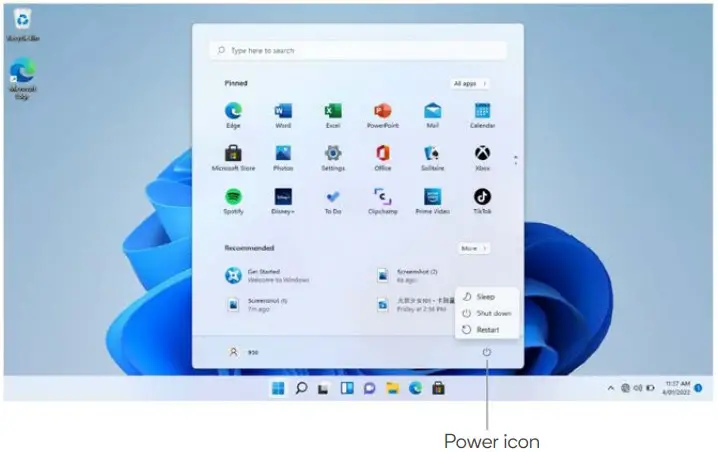Launch the TikTok app
The width and height of the screenshot is (718, 452).
[x=482, y=201]
